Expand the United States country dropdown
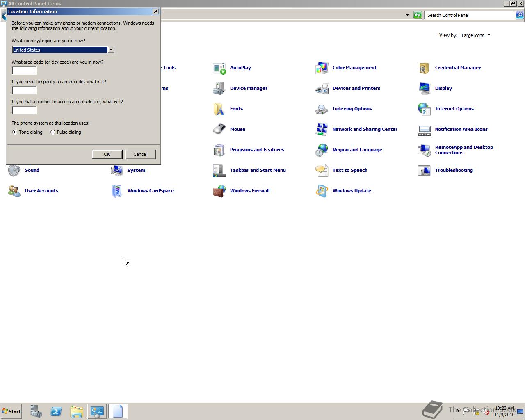Screen dimensions: 525x420 tap(111, 50)
